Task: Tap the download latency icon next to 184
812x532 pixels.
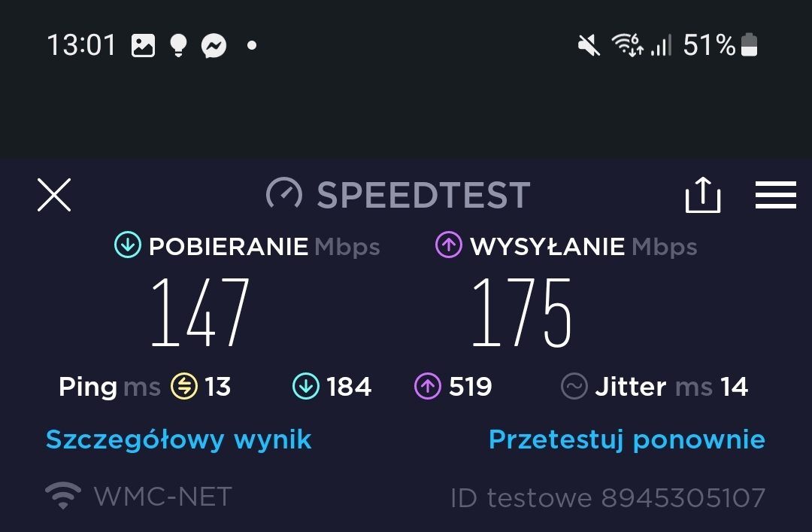Action: click(306, 386)
